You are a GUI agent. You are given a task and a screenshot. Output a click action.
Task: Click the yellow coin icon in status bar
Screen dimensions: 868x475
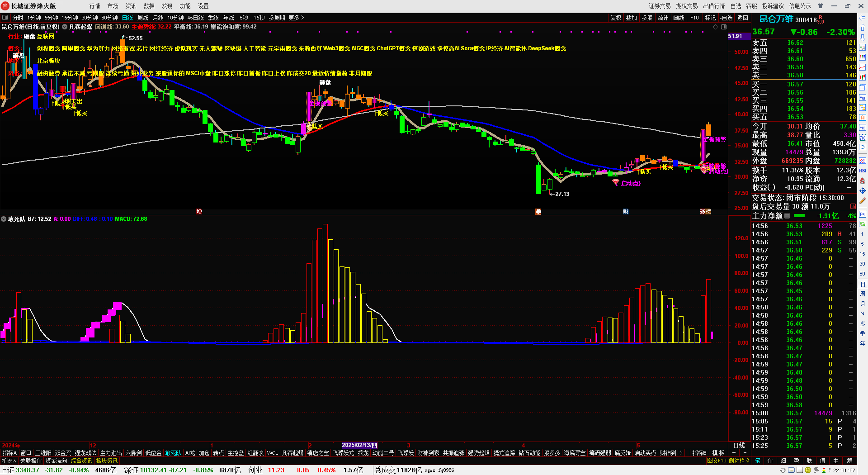[x=808, y=470]
